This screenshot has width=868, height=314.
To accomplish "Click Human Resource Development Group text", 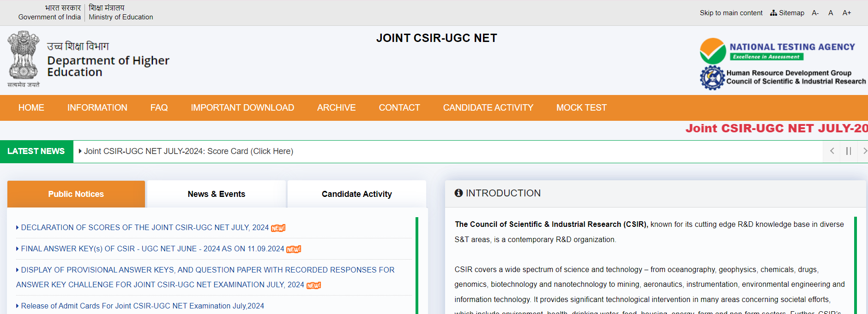I will tap(789, 73).
